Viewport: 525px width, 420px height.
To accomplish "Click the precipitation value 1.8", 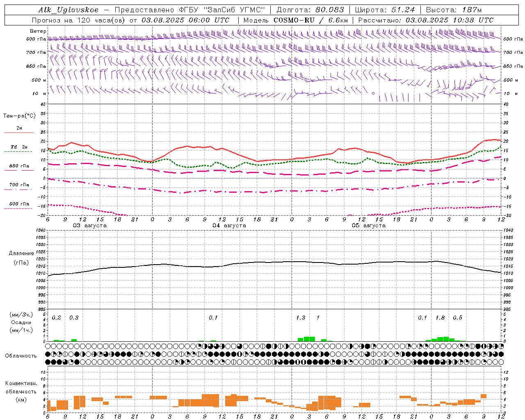I will (x=440, y=318).
